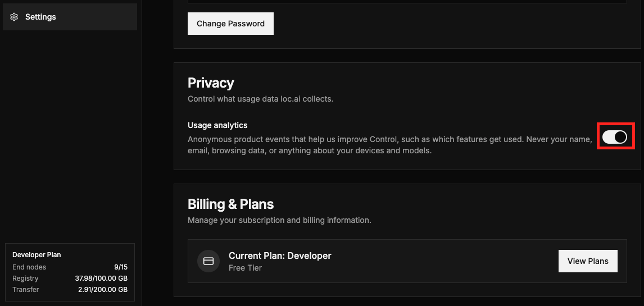Viewport: 644px width, 306px height.
Task: Open the Settings sidebar item label
Action: coord(40,17)
